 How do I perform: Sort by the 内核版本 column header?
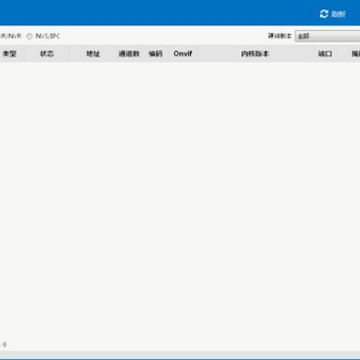[x=255, y=54]
